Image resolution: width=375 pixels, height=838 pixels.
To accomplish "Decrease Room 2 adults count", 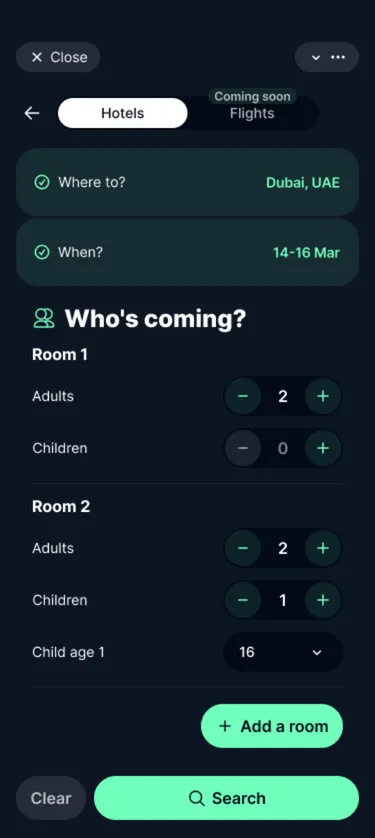I will (243, 548).
